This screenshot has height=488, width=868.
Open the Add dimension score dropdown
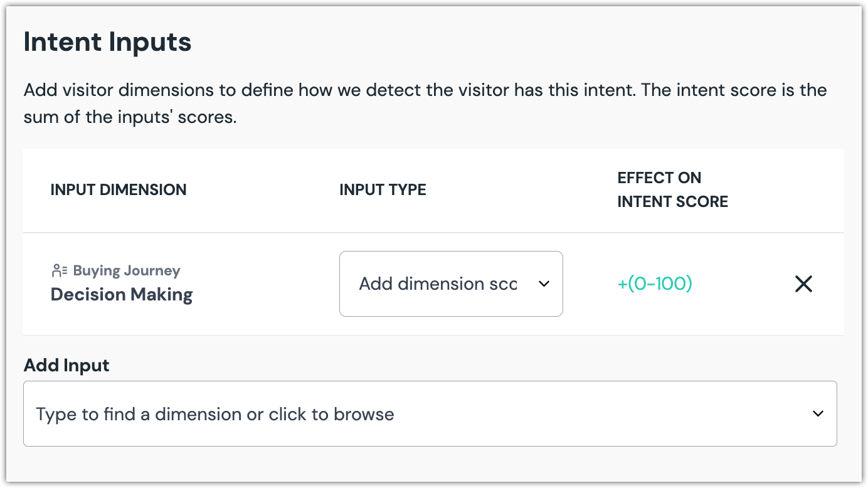(450, 284)
